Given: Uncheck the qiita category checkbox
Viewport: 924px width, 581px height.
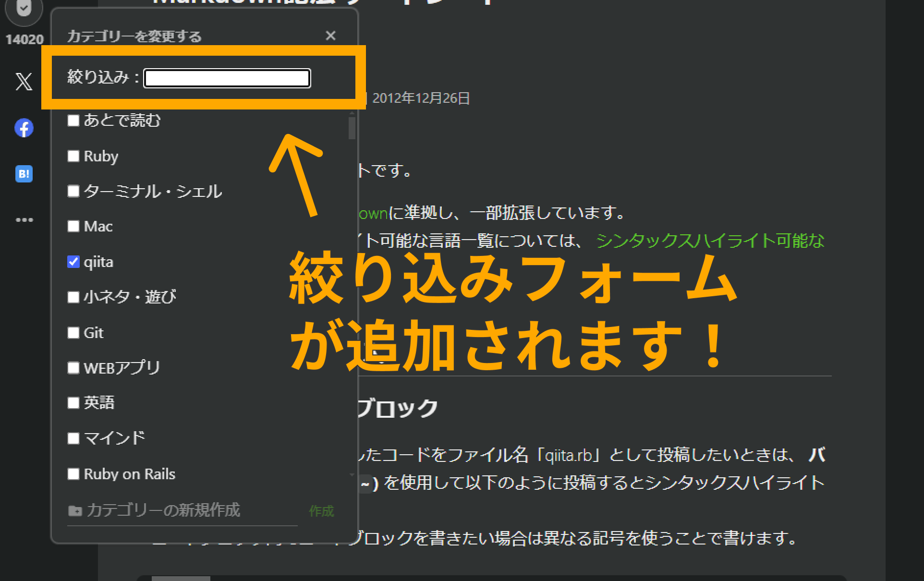Looking at the screenshot, I should (x=73, y=262).
